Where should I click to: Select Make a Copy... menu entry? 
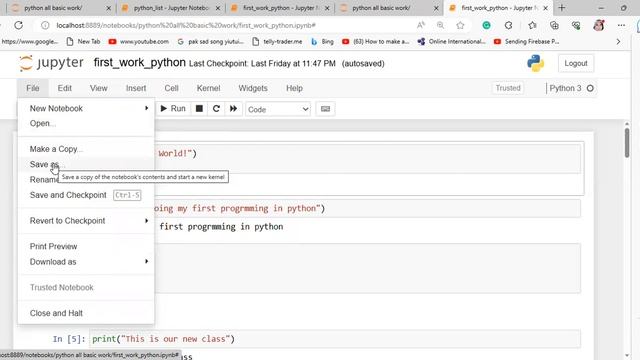pyautogui.click(x=86, y=149)
